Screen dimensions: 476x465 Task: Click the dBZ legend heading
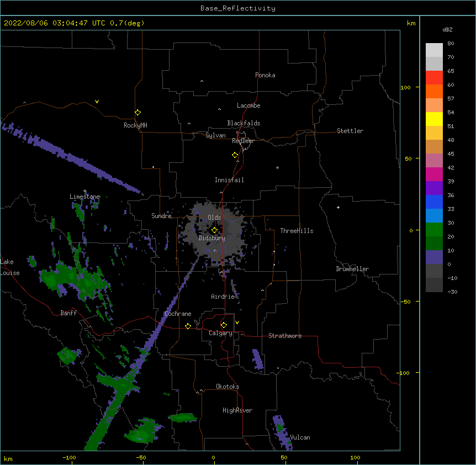click(x=447, y=29)
